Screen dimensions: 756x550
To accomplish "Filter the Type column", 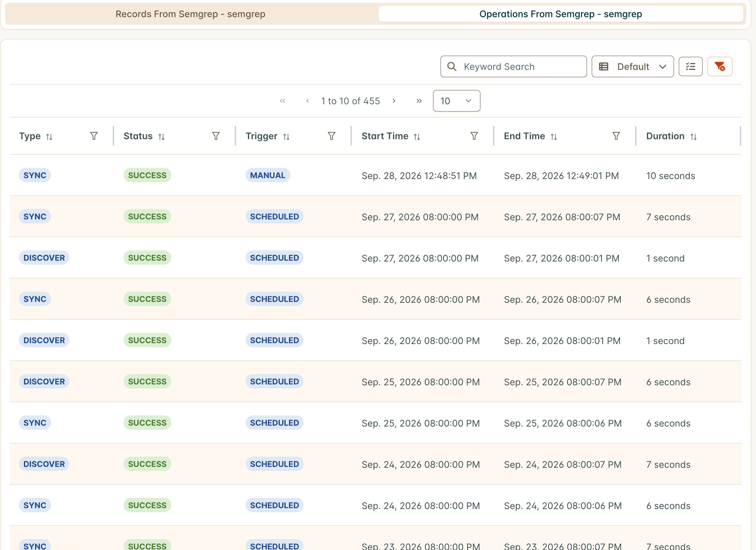I will [x=94, y=136].
